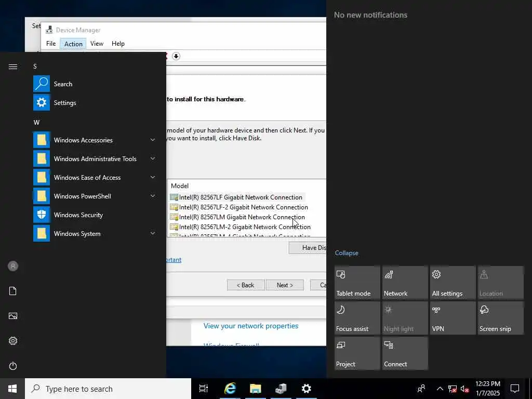
Task: Click the network disconnected tray icon
Action: point(453,389)
